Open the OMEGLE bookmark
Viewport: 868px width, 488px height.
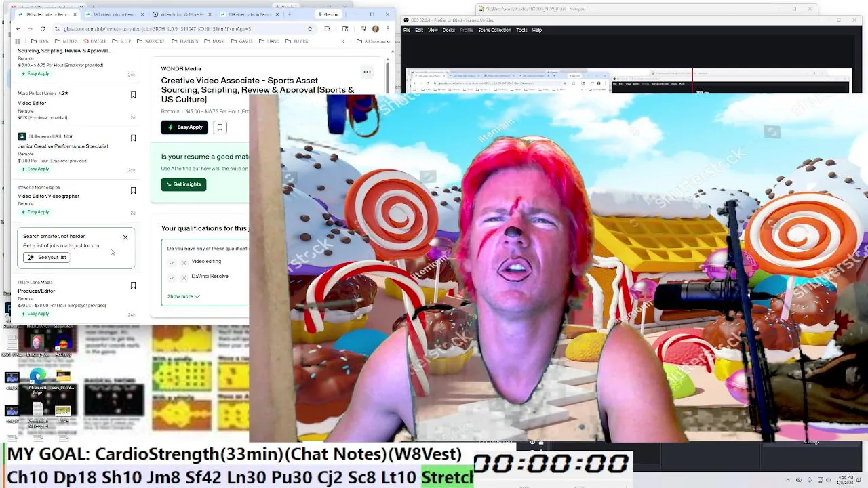pos(94,41)
